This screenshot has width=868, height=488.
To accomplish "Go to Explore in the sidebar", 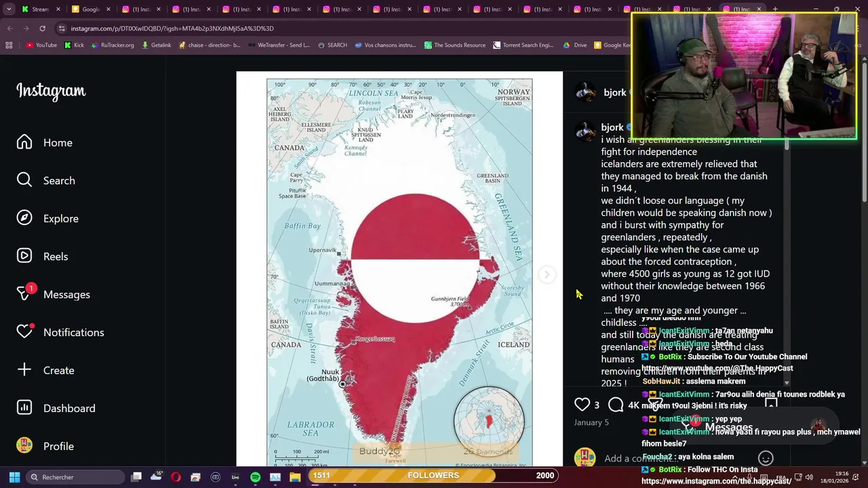I will [47, 218].
